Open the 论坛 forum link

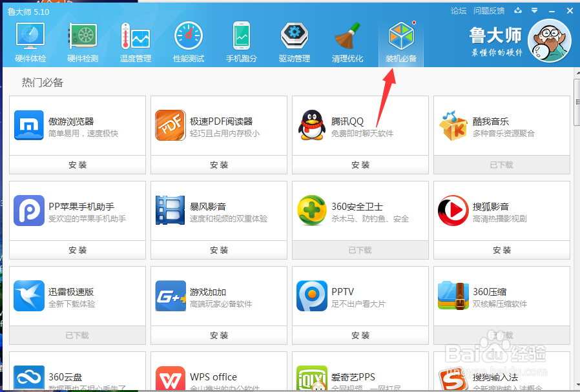click(459, 11)
